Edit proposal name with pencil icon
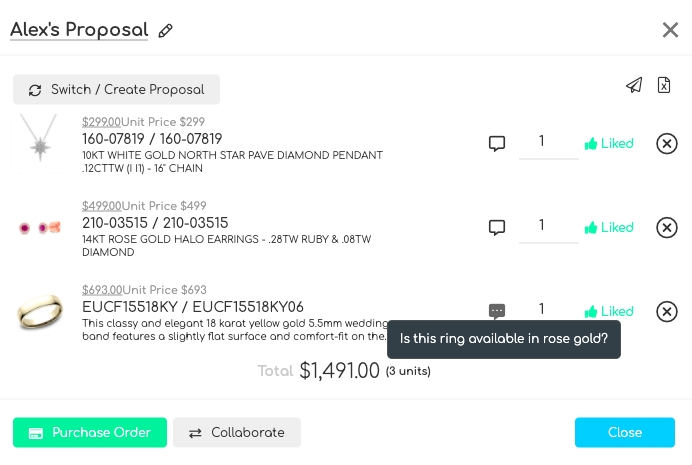This screenshot has height=465, width=692. pos(165,31)
